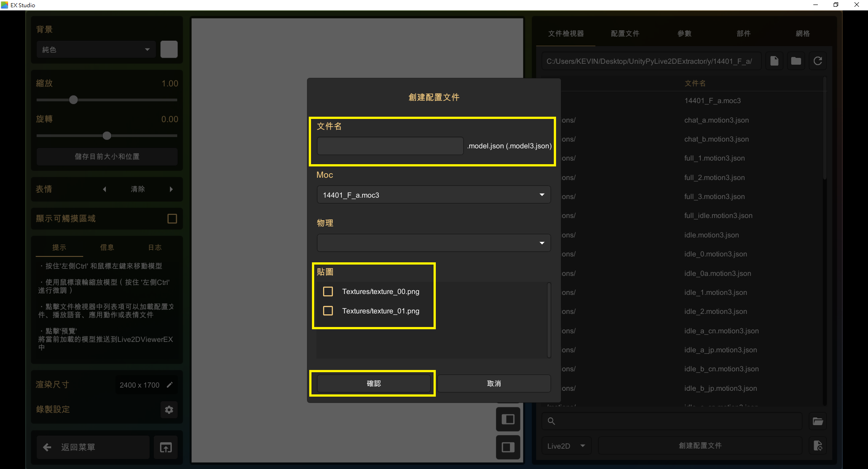The image size is (868, 469).
Task: Click the open folder icon beside search box
Action: click(x=818, y=422)
